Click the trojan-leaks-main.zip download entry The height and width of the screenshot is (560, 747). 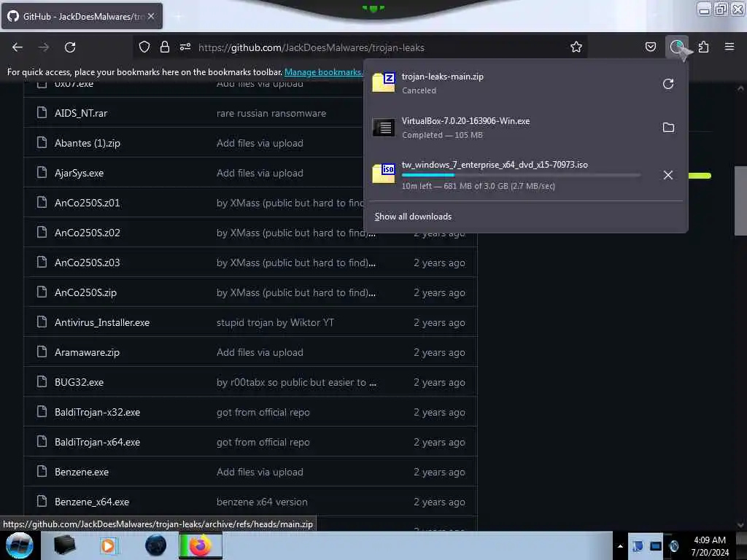coord(510,83)
